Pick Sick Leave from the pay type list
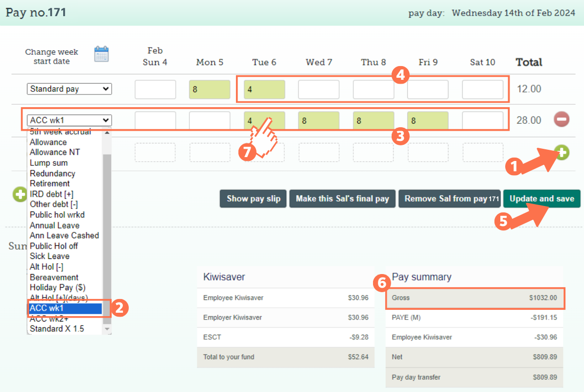Image resolution: width=584 pixels, height=392 pixels. pyautogui.click(x=49, y=256)
